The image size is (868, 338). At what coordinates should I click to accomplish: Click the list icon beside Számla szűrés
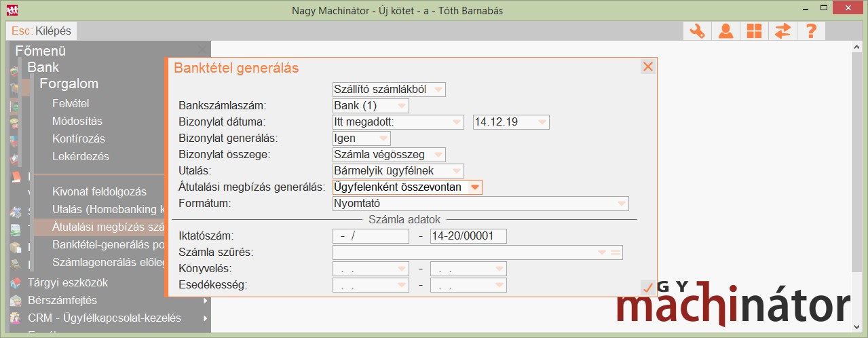click(616, 252)
